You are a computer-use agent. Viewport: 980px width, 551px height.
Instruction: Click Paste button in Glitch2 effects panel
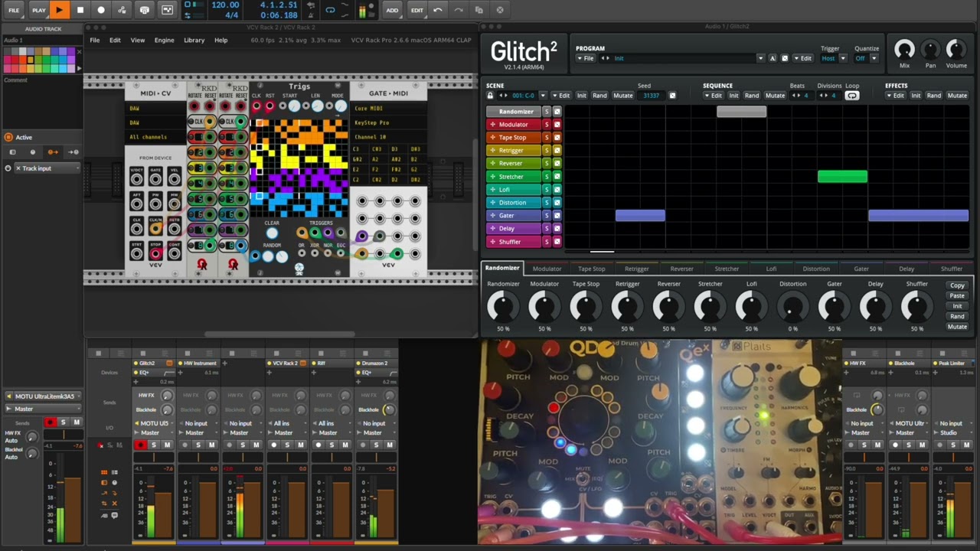[x=957, y=295]
